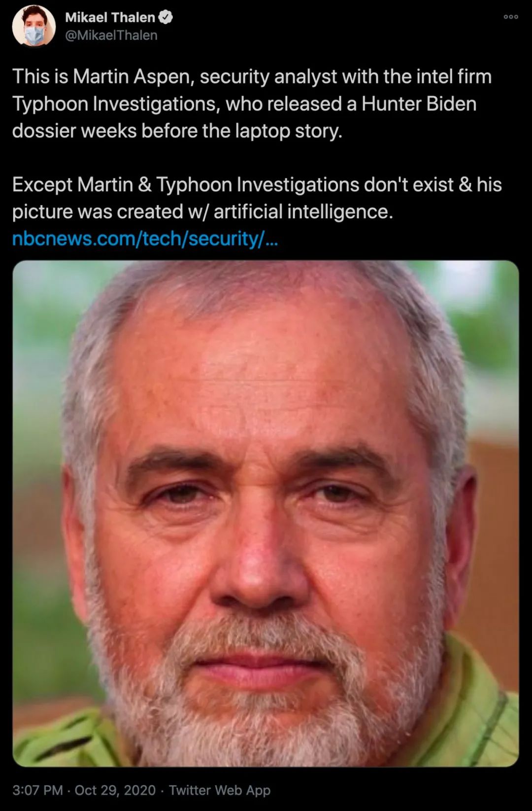Click the verified badge beside Mikael Thalen
532x811 pixels.
[x=166, y=17]
